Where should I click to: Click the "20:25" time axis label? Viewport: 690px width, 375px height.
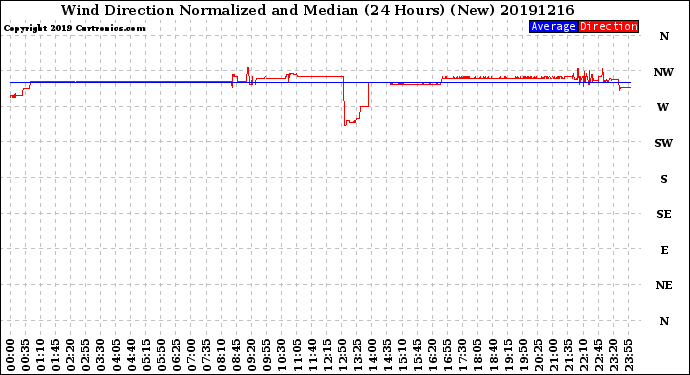538,355
